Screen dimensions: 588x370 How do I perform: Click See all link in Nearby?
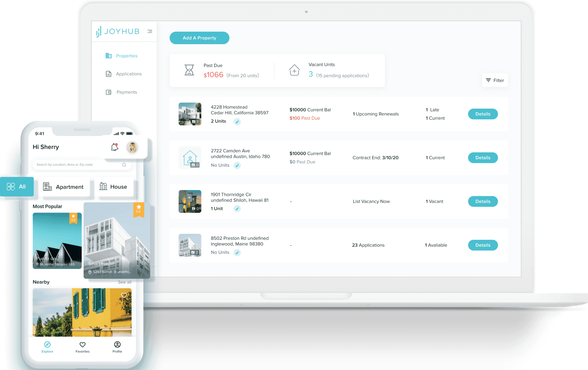pyautogui.click(x=124, y=282)
